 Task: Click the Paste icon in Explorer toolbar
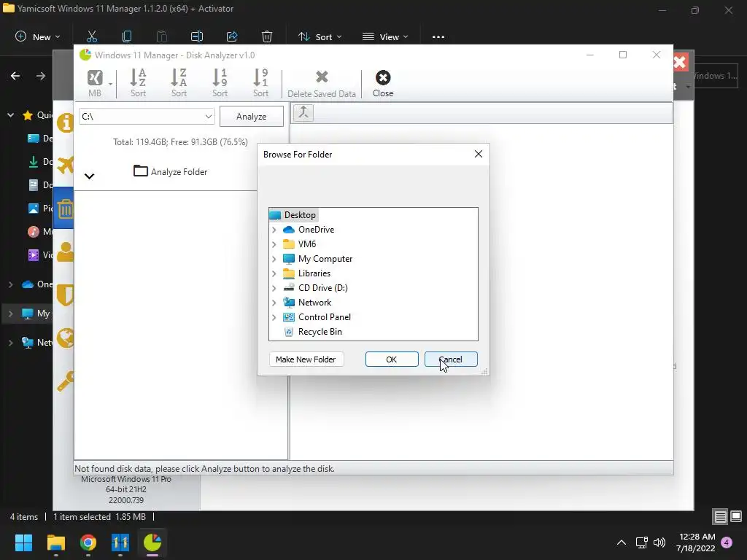pyautogui.click(x=162, y=36)
